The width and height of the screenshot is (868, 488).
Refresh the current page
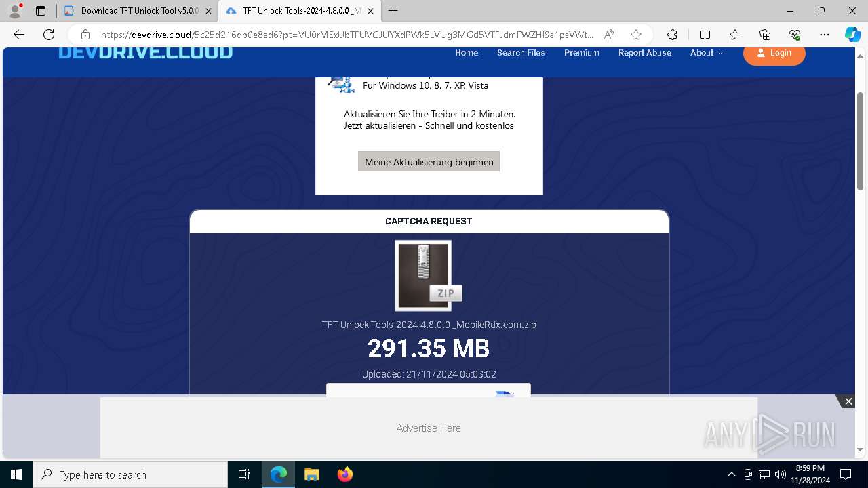tap(49, 35)
